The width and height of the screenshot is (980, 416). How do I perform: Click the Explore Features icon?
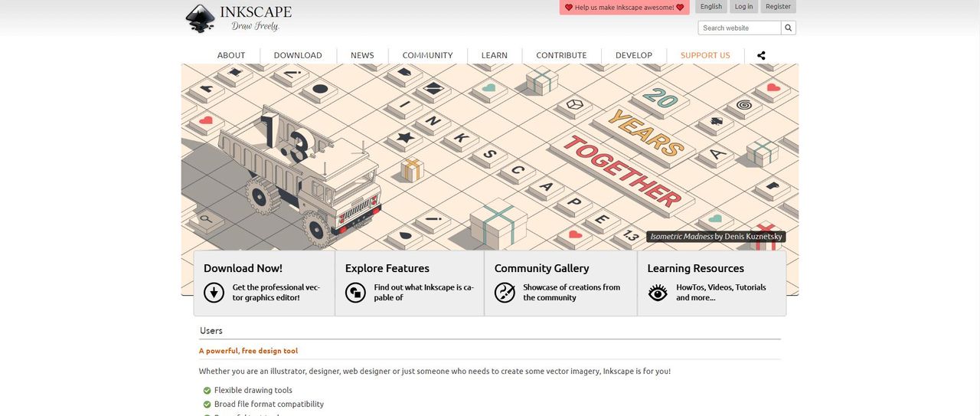pyautogui.click(x=355, y=293)
